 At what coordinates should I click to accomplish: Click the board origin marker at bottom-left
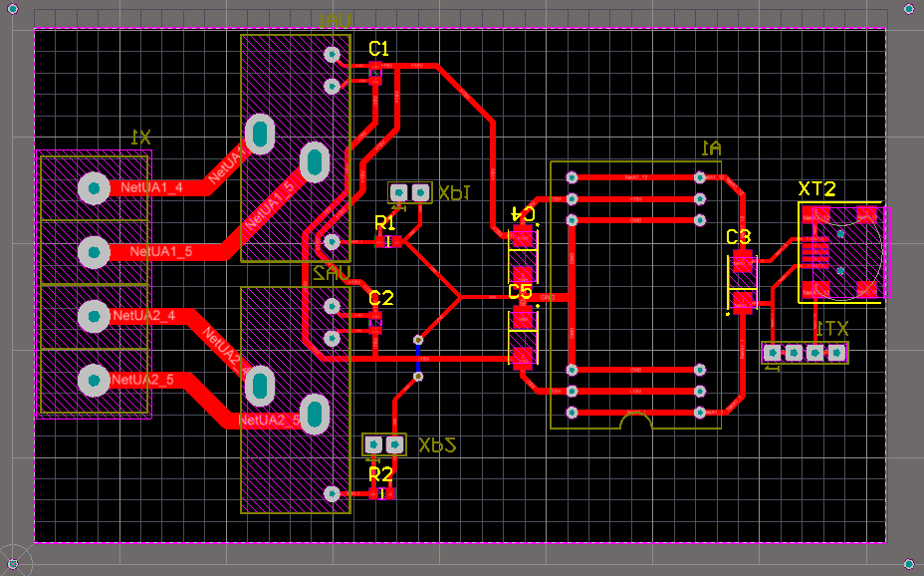(13, 564)
